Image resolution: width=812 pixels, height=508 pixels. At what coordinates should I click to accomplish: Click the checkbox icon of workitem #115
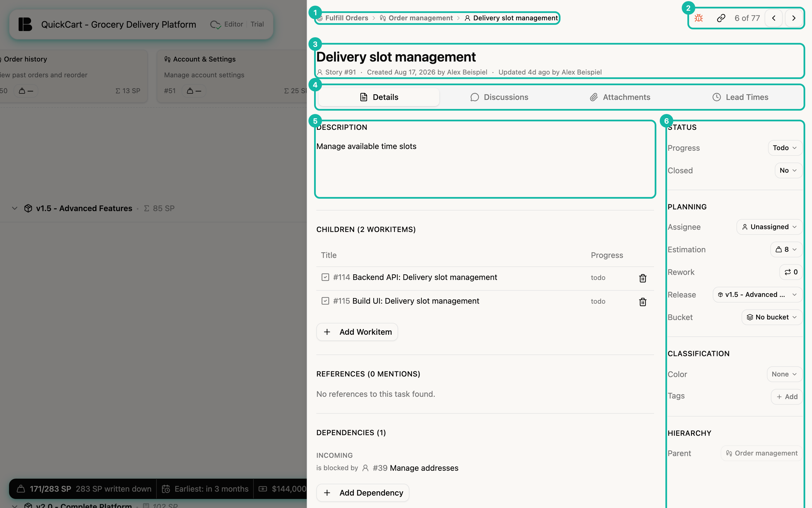click(x=325, y=301)
